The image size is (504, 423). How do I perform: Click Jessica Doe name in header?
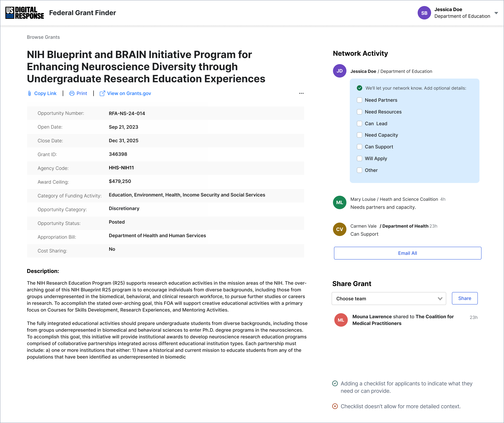click(448, 9)
